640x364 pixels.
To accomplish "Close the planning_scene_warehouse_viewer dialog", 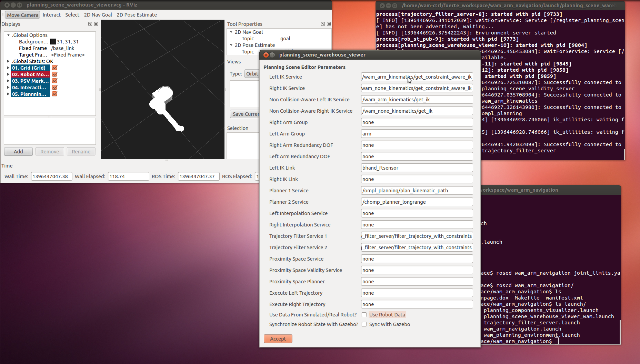I will (x=266, y=55).
